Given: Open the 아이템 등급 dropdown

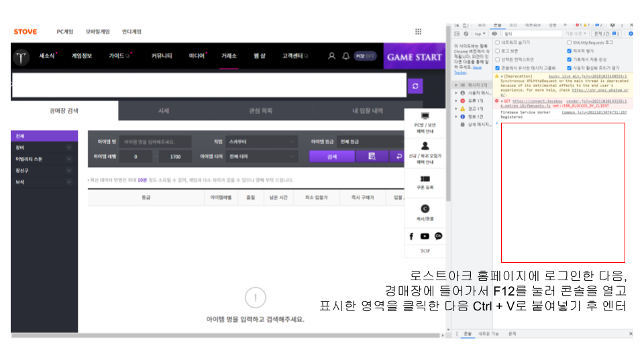Looking at the screenshot, I should click(371, 141).
